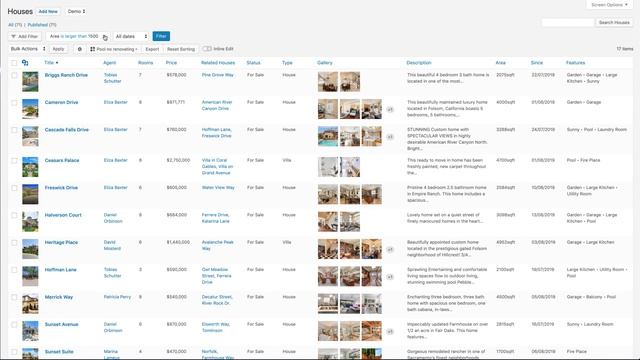
Task: Click the Title column sort arrow
Action: [x=57, y=63]
